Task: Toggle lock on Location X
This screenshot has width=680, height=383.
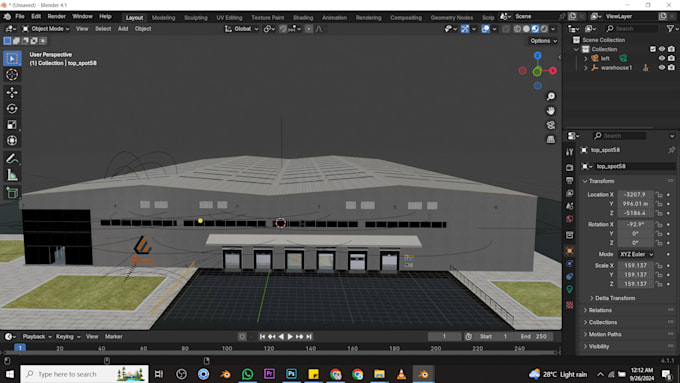Action: [x=659, y=195]
